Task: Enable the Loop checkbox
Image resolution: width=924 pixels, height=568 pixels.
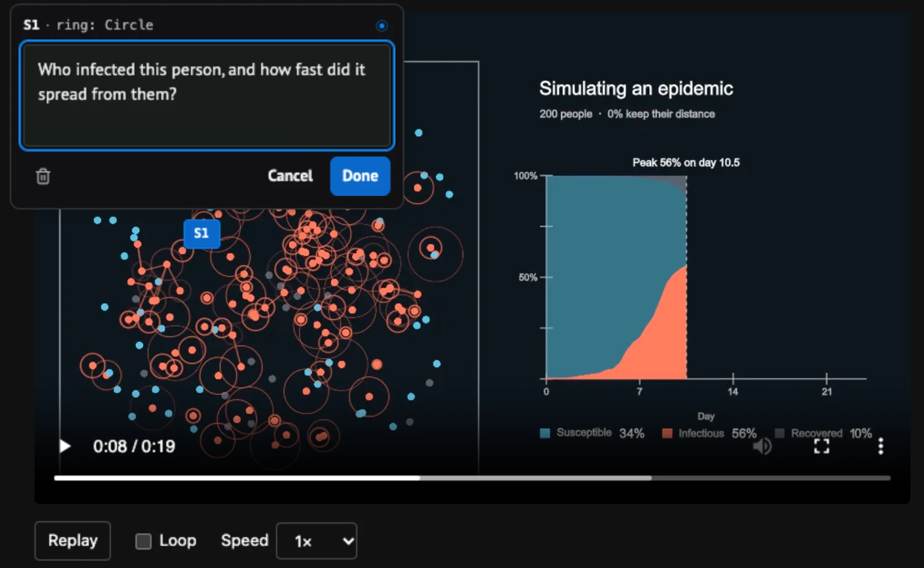Action: point(144,541)
